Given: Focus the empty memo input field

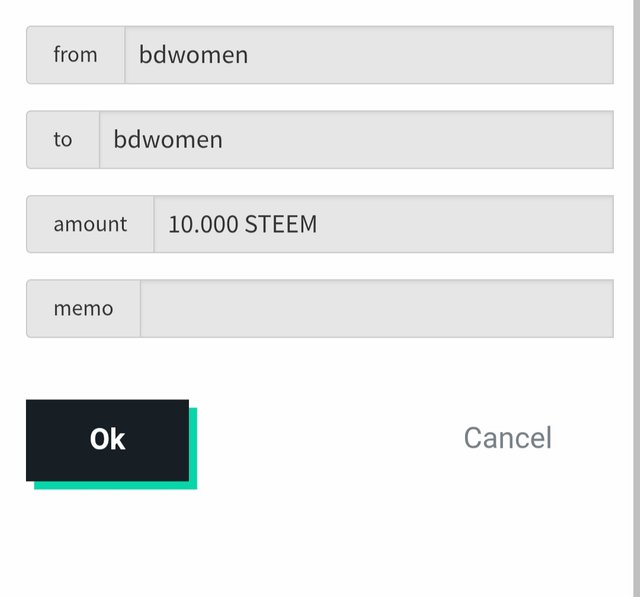Looking at the screenshot, I should click(377, 308).
